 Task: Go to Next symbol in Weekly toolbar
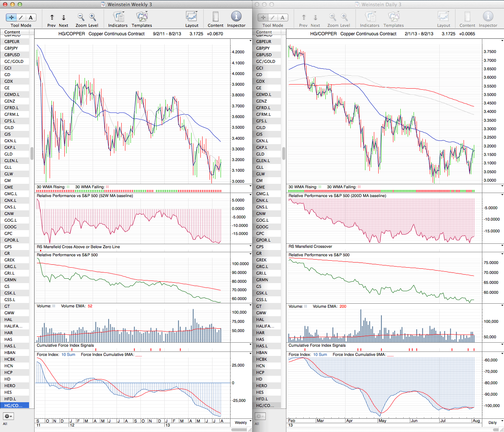coord(64,17)
